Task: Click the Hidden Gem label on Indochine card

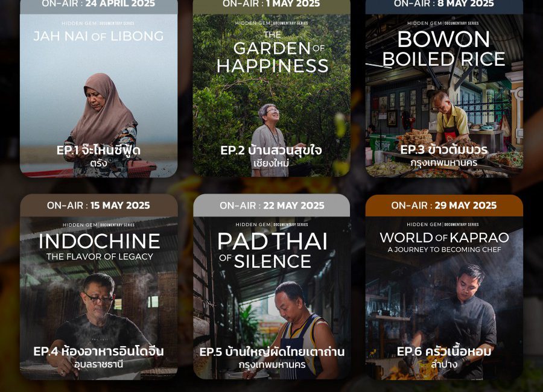Action: [x=80, y=225]
